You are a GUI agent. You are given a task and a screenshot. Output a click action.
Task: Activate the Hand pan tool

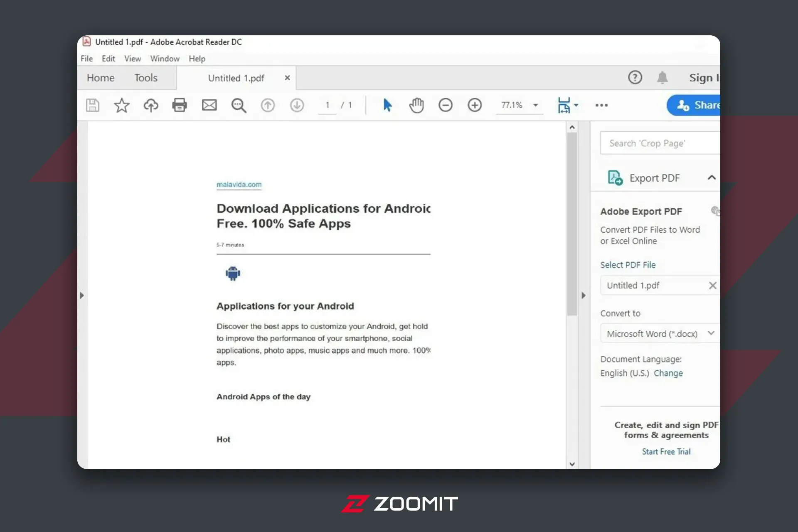click(x=416, y=105)
